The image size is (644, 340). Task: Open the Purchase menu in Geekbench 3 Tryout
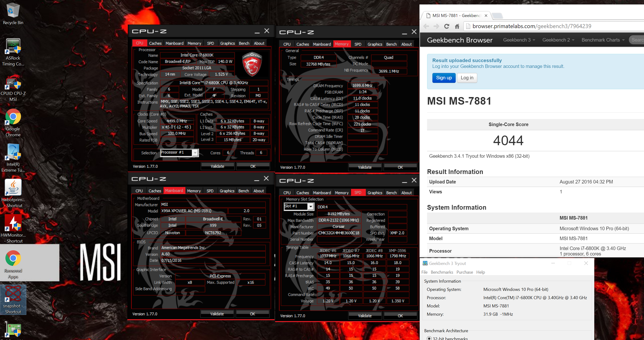(x=465, y=272)
